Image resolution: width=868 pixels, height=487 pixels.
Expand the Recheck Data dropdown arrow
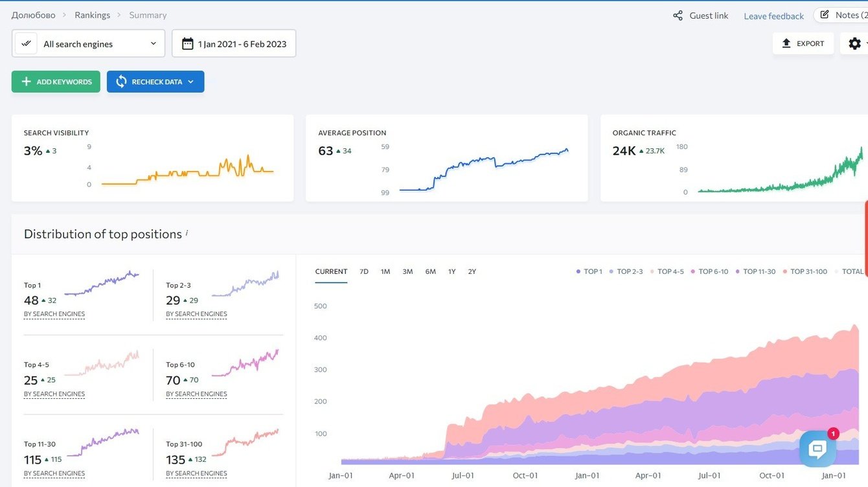click(x=190, y=82)
